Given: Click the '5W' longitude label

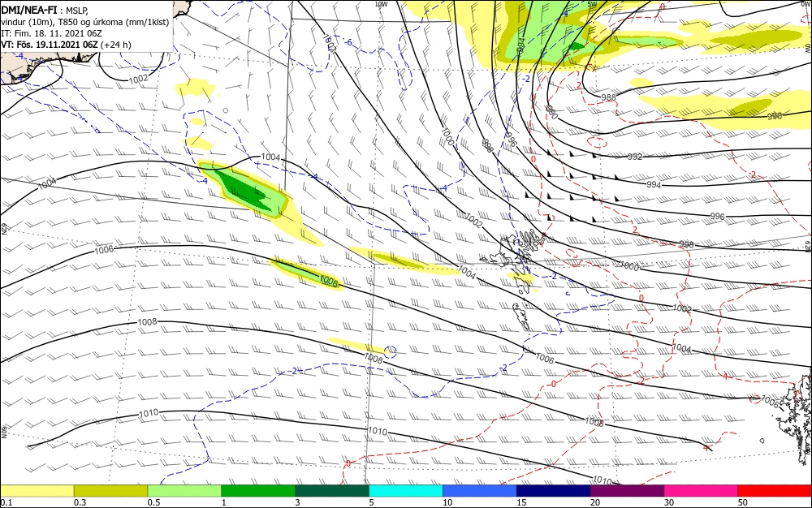Looking at the screenshot, I should coord(592,4).
